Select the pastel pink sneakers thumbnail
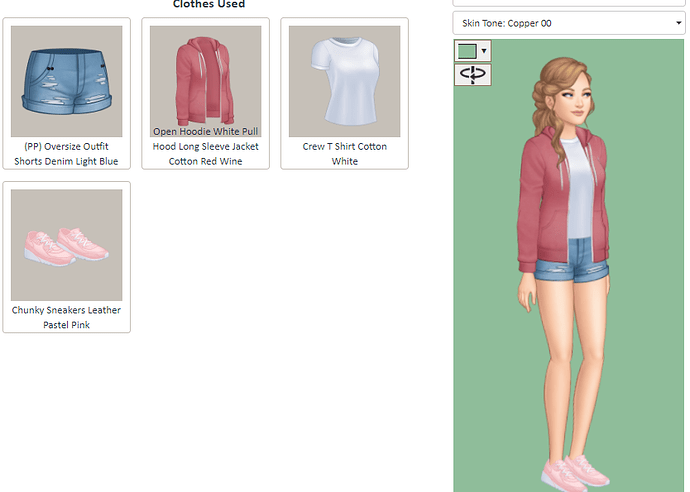This screenshot has width=690, height=492. 66,245
